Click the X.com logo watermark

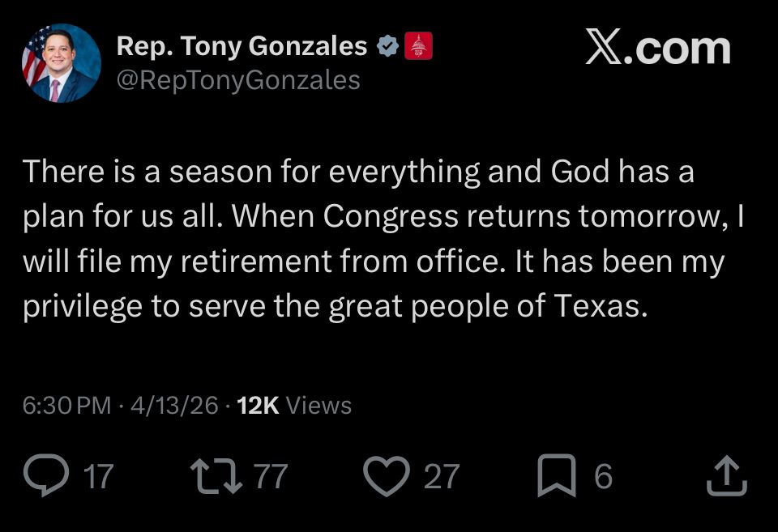point(657,49)
